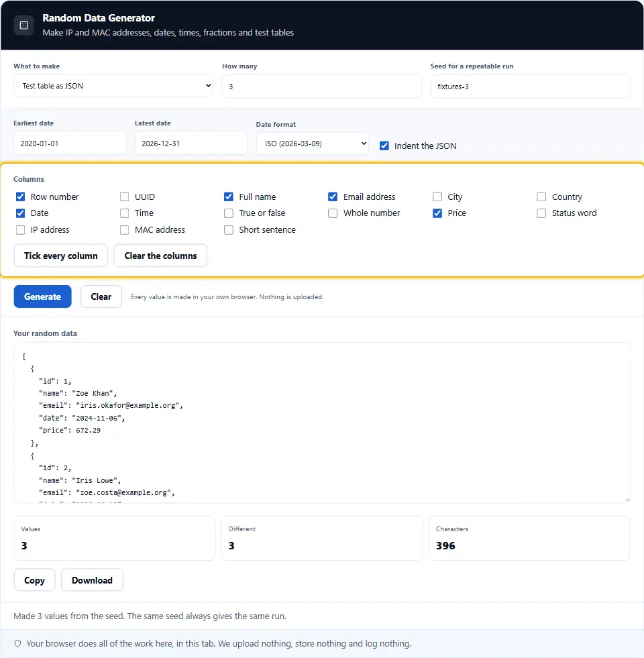Enable the IP address column

tap(20, 230)
